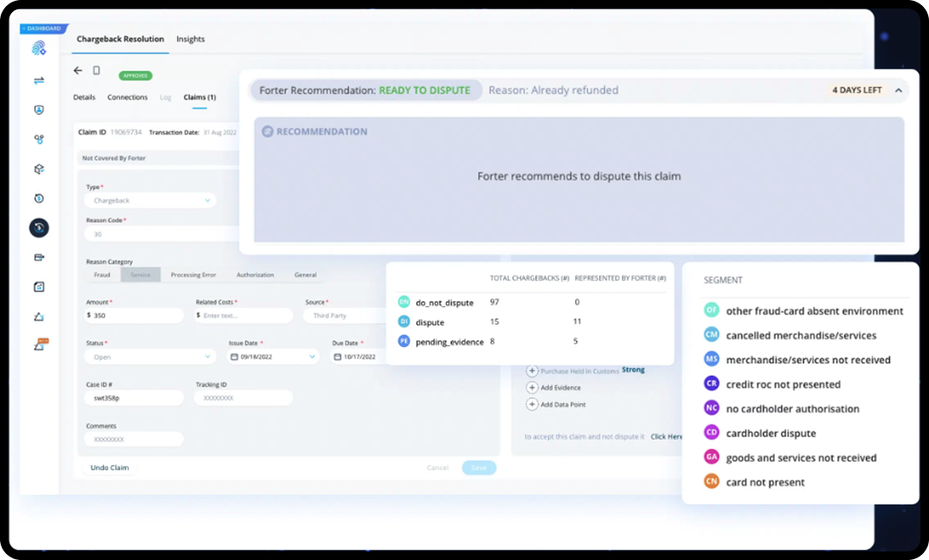Select Service reason category

point(141,275)
